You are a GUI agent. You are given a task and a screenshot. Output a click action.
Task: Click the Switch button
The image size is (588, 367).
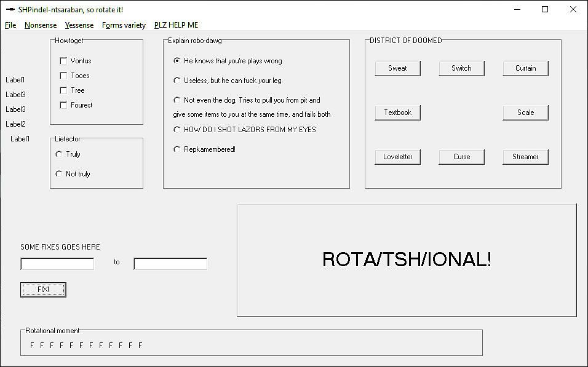[461, 68]
